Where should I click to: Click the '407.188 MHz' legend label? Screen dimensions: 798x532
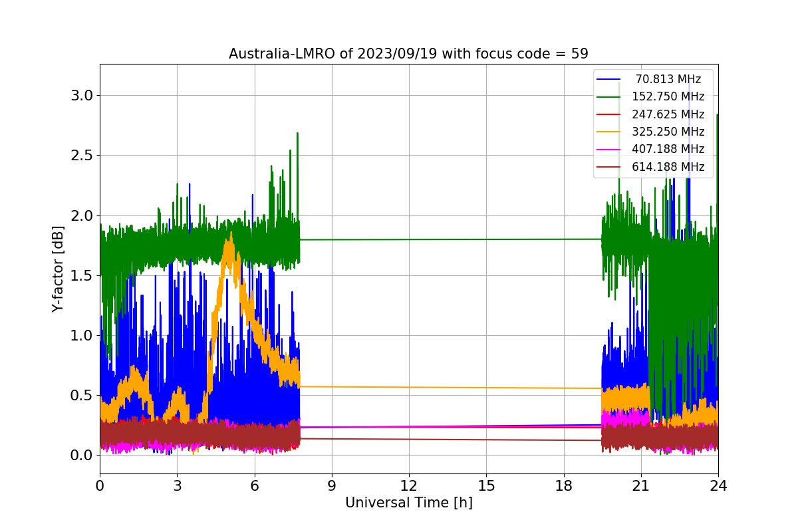coord(668,149)
